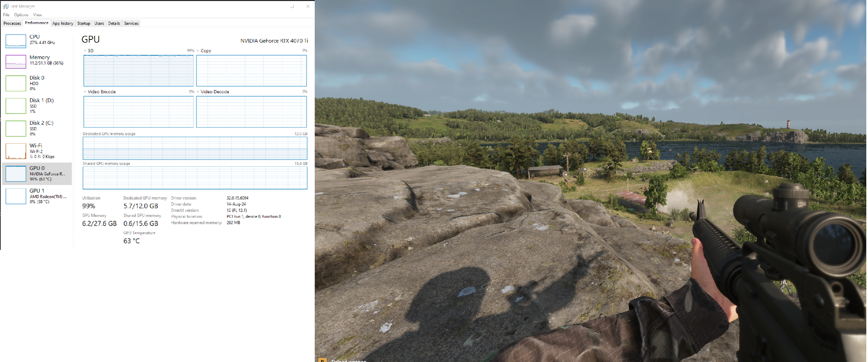Viewport: 868px width, 362px height.
Task: Click the NVIDIA GeForce RTX 4070 Ti heading
Action: coord(274,41)
